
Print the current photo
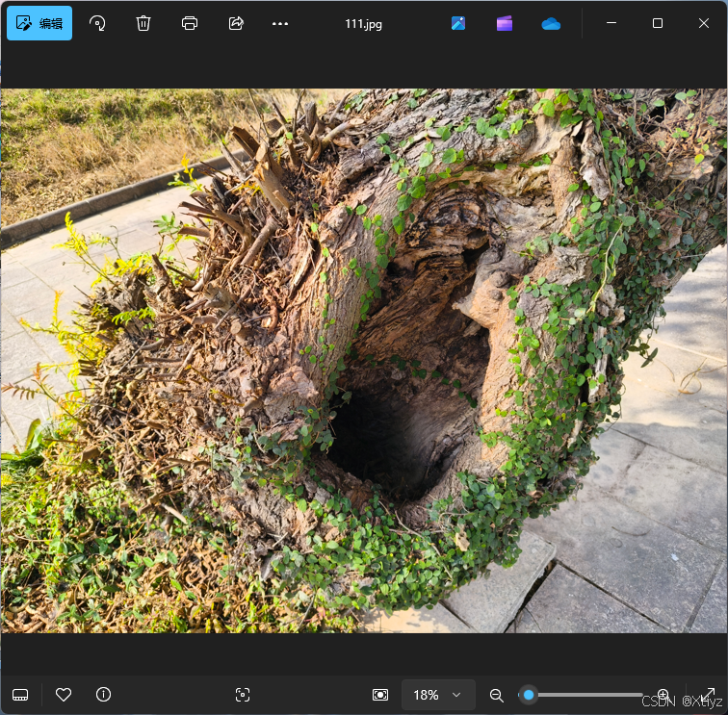[x=190, y=23]
